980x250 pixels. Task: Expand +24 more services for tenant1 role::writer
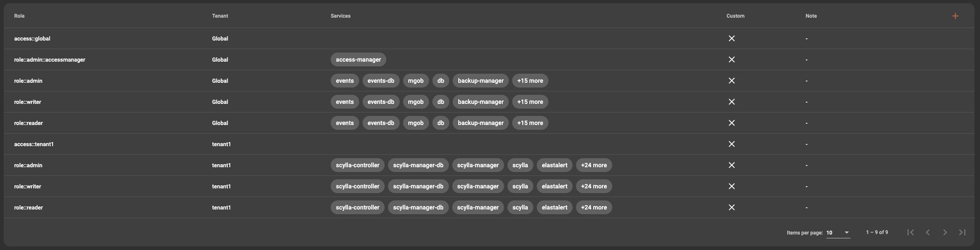pos(594,186)
